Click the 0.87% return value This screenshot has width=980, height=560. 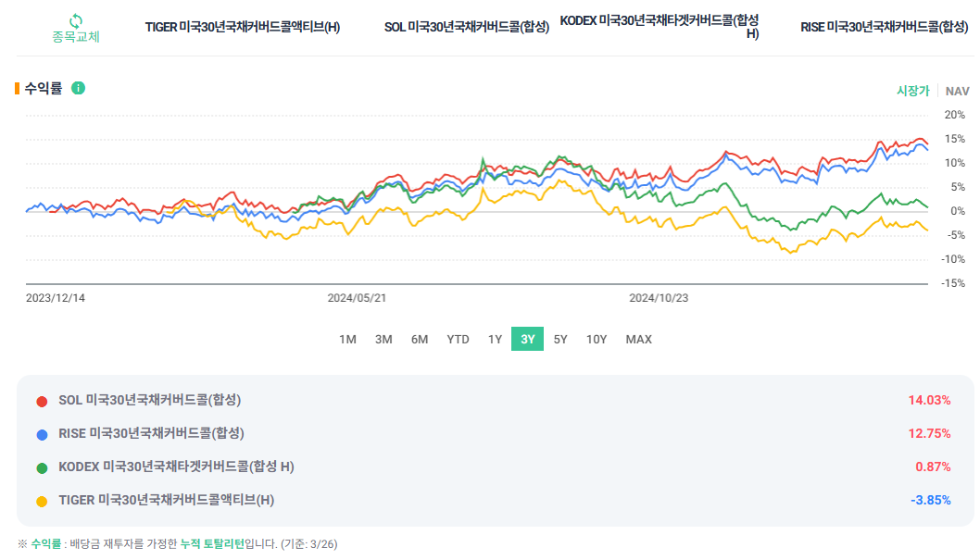(933, 467)
